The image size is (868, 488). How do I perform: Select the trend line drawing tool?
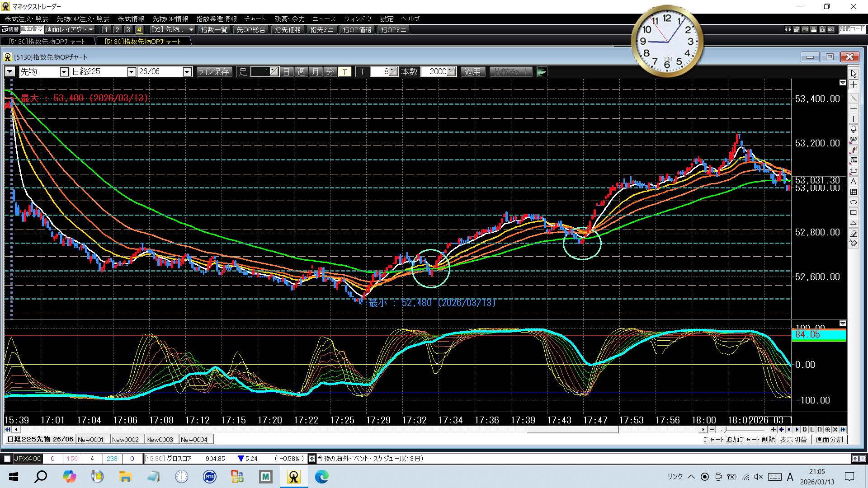click(x=853, y=98)
